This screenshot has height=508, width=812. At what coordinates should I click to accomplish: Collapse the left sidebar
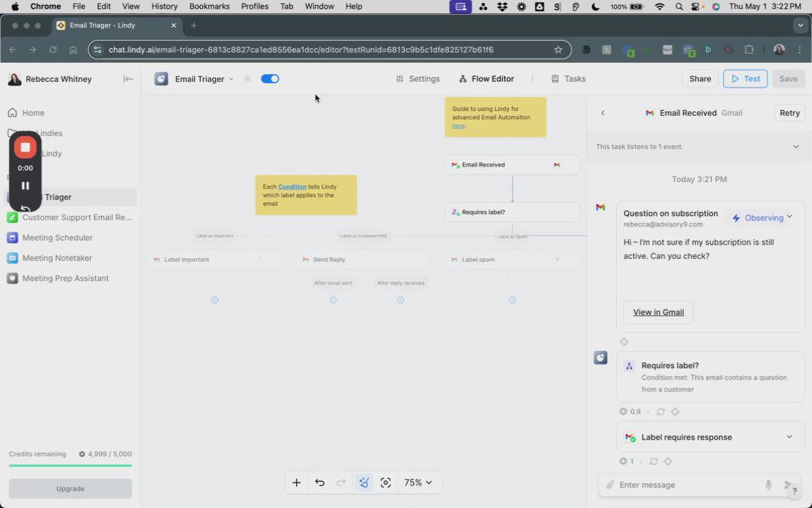[128, 79]
